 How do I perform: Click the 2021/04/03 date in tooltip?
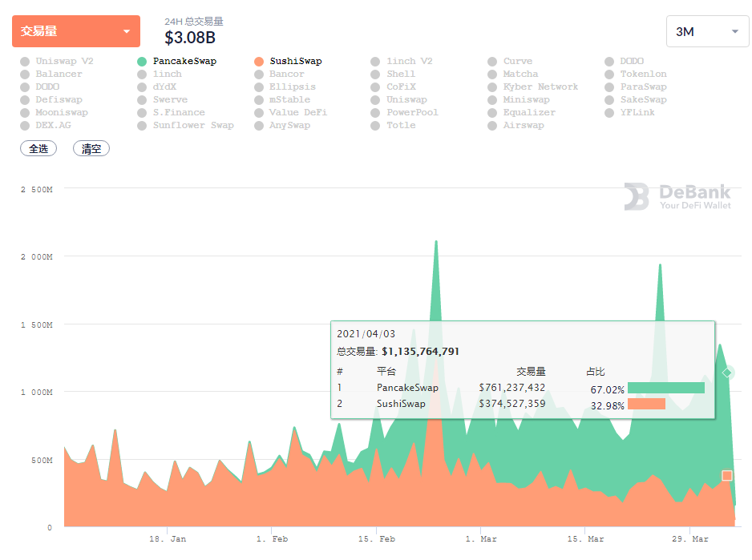coord(366,334)
